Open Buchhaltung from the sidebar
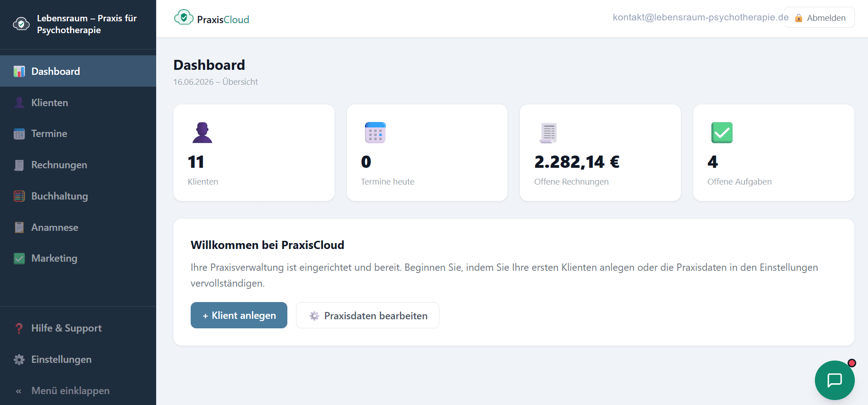Image resolution: width=868 pixels, height=405 pixels. 78,196
